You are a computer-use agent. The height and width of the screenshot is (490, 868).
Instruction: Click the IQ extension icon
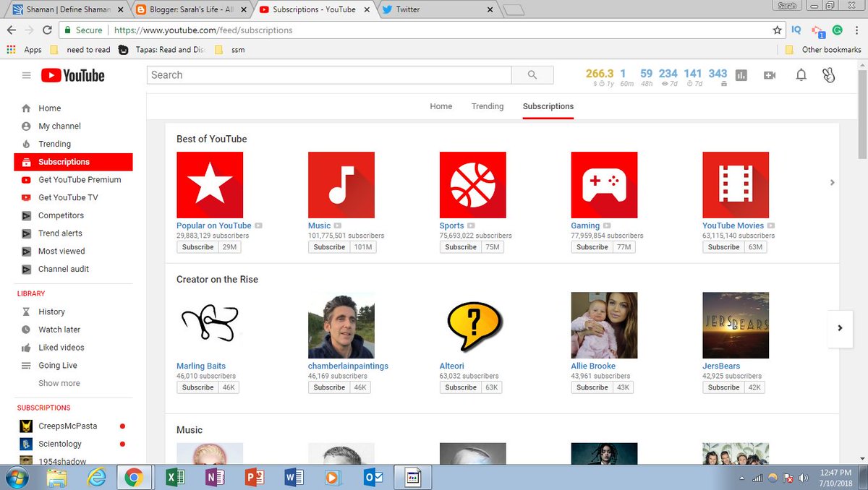[796, 30]
